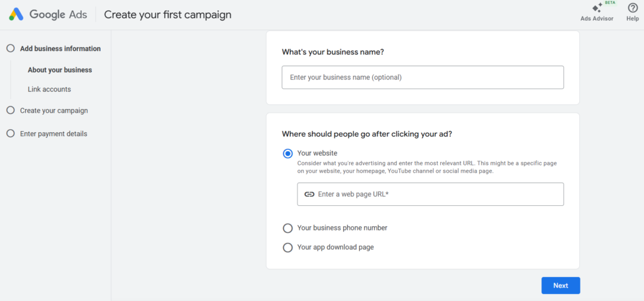Open the Enter payment details step label
Viewport: 644px width, 301px height.
(53, 133)
